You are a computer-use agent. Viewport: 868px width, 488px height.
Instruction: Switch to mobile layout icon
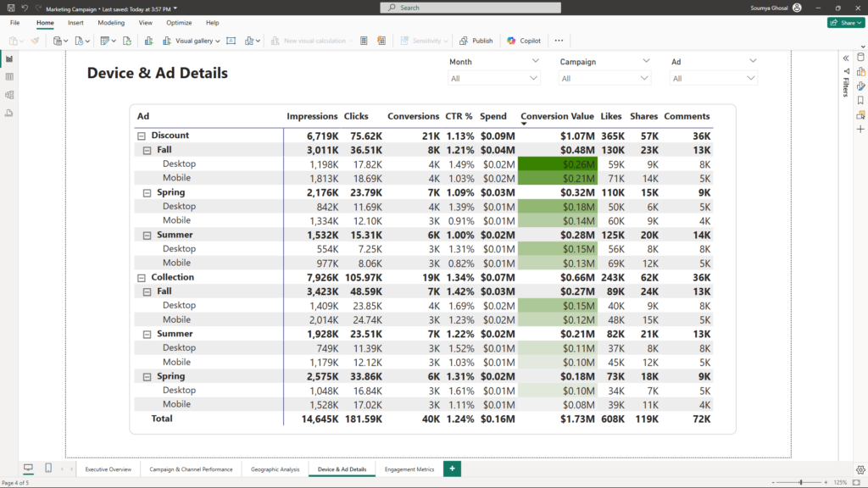(x=48, y=469)
